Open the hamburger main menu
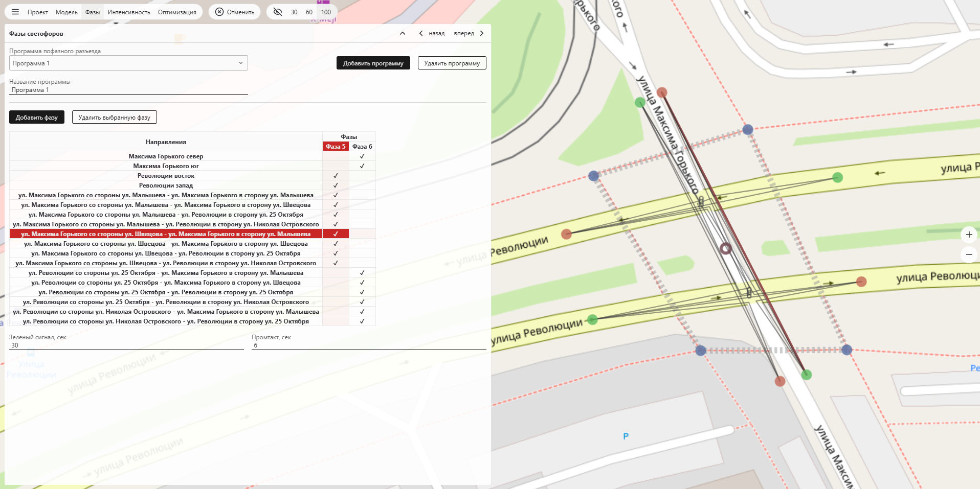 point(15,12)
